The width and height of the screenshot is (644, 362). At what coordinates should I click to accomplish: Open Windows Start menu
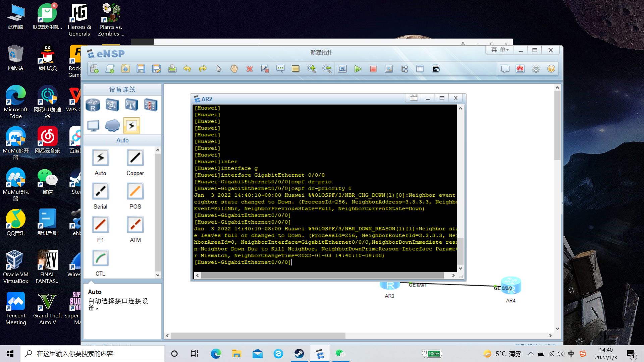[10, 354]
